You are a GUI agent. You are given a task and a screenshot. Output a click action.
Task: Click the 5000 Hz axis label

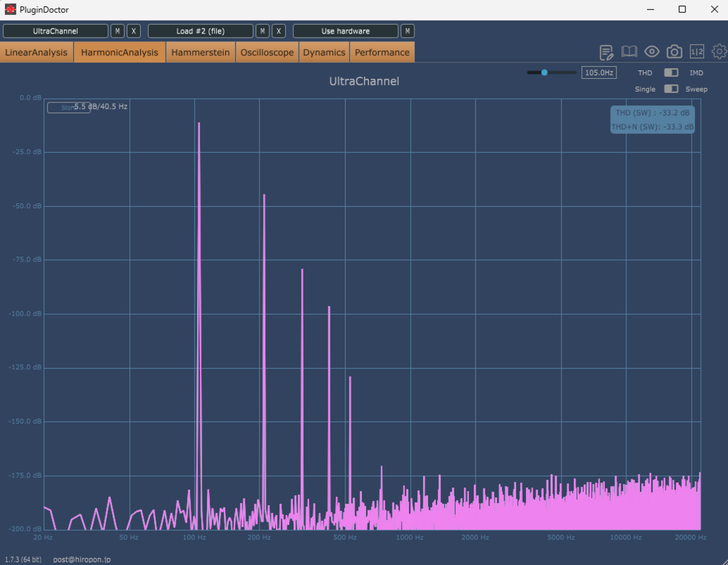coord(561,537)
